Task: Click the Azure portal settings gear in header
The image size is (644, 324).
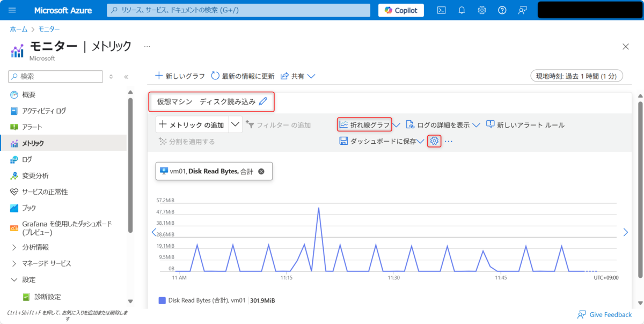Action: [x=482, y=10]
